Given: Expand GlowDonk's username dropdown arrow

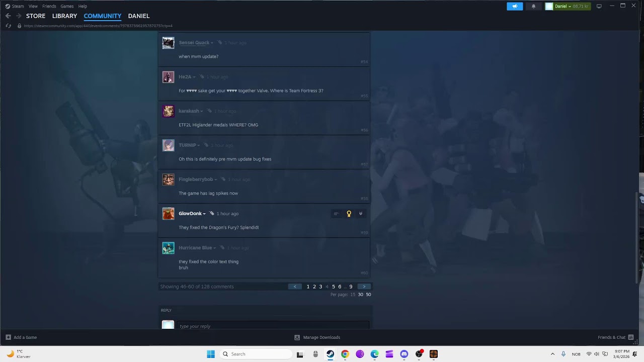Looking at the screenshot, I should click(204, 214).
